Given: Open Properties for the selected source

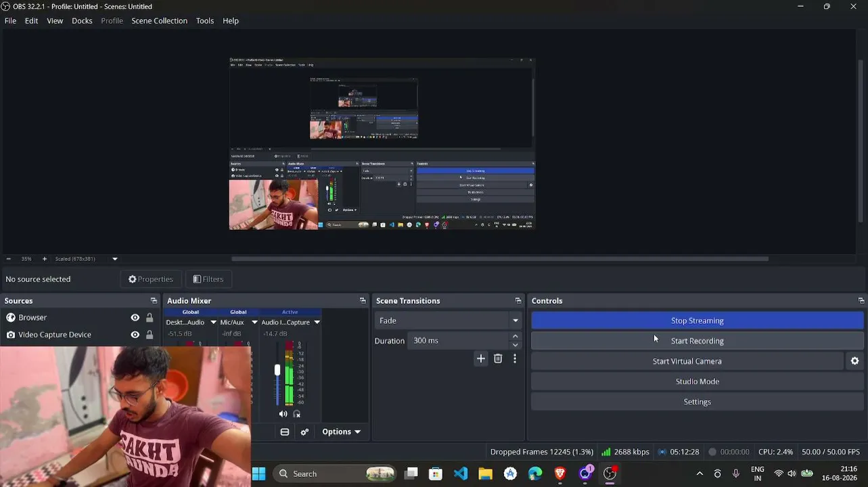Looking at the screenshot, I should coord(151,279).
